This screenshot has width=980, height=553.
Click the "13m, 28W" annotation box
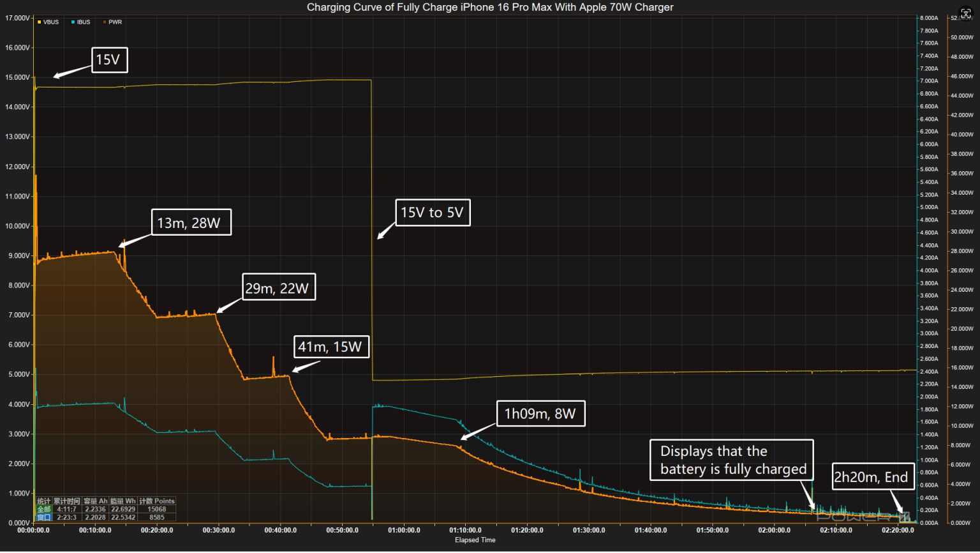[191, 223]
